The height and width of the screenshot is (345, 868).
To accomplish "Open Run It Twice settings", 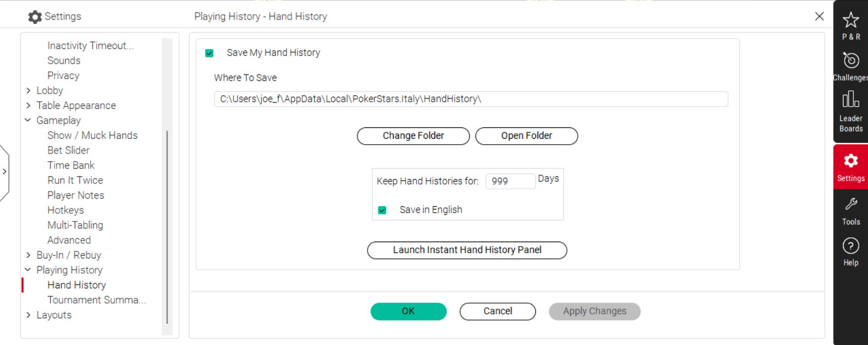I will coord(75,180).
